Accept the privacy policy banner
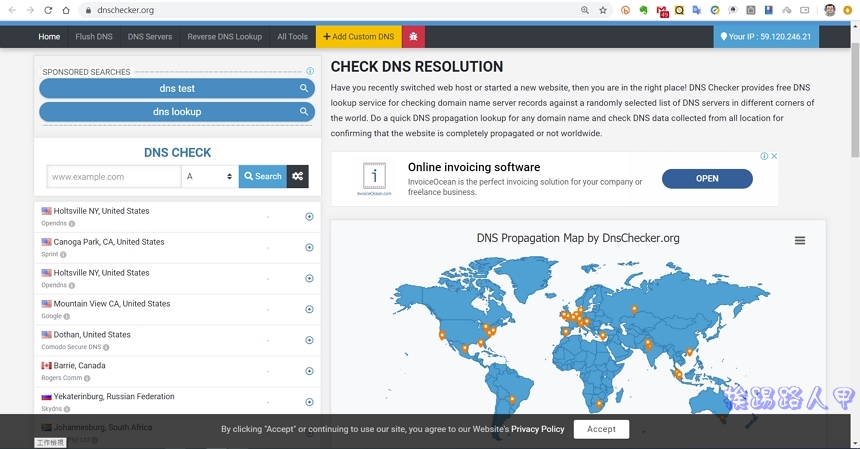 point(601,429)
